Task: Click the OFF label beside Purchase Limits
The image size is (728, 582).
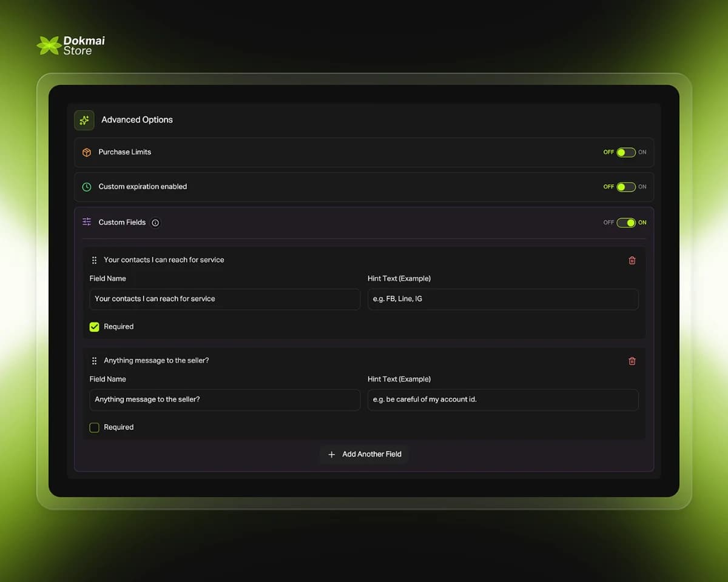Action: 608,152
